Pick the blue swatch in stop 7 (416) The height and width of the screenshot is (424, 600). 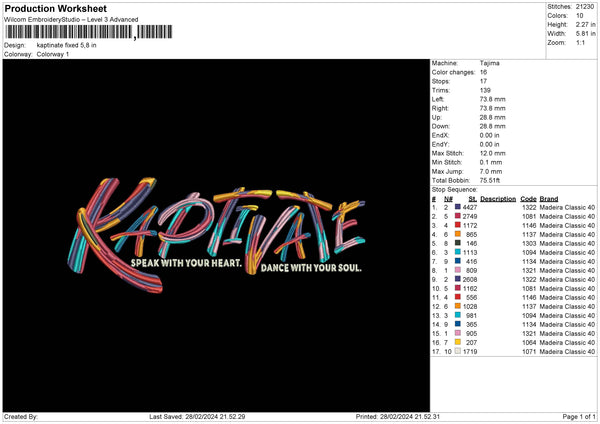pyautogui.click(x=458, y=261)
